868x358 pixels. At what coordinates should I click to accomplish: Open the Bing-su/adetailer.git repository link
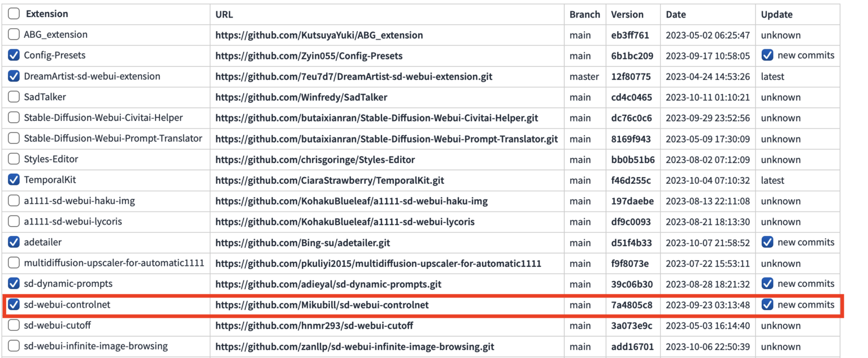click(302, 243)
